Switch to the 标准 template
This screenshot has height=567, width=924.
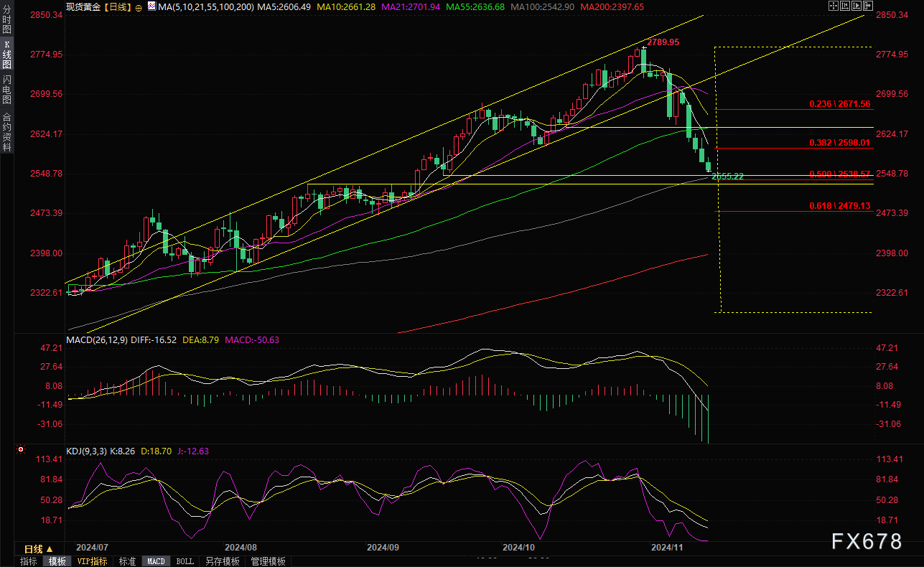(127, 561)
